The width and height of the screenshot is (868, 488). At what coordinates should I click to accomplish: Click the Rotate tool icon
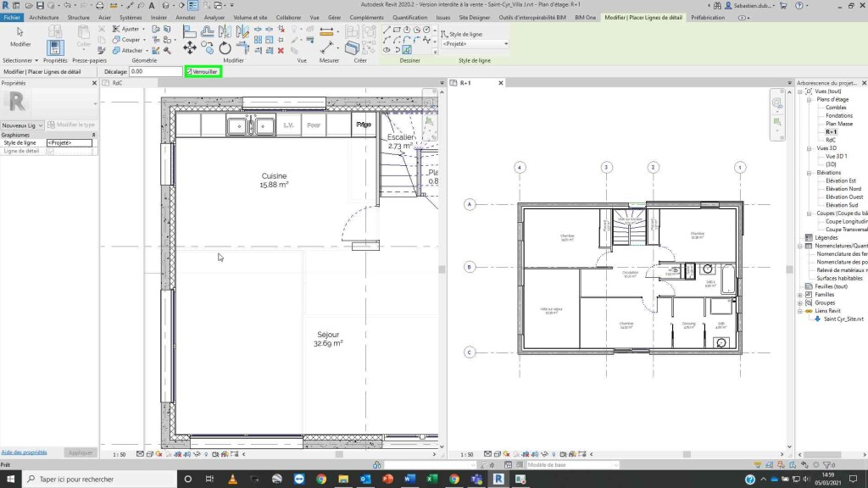225,47
